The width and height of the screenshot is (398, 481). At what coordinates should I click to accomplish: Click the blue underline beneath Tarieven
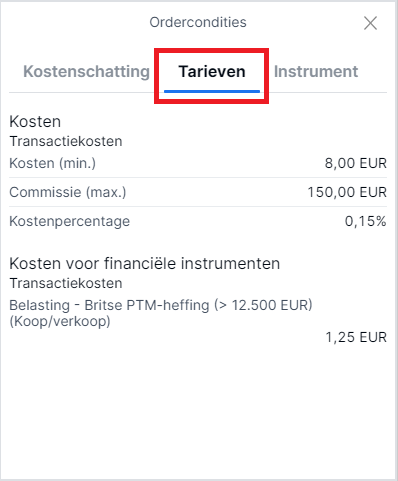click(x=212, y=91)
